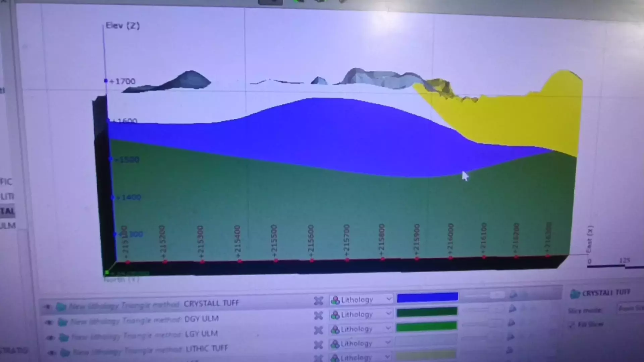Open Lithology dropdown for DGY ULM
This screenshot has width=644, height=362.
point(361,314)
